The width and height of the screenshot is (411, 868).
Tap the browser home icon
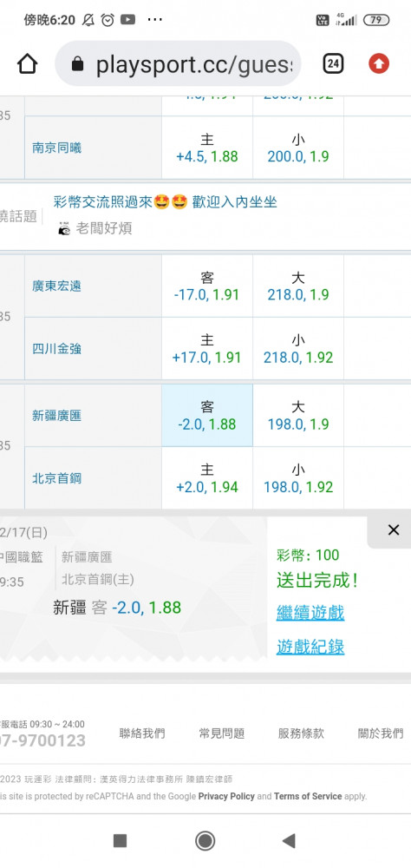27,64
